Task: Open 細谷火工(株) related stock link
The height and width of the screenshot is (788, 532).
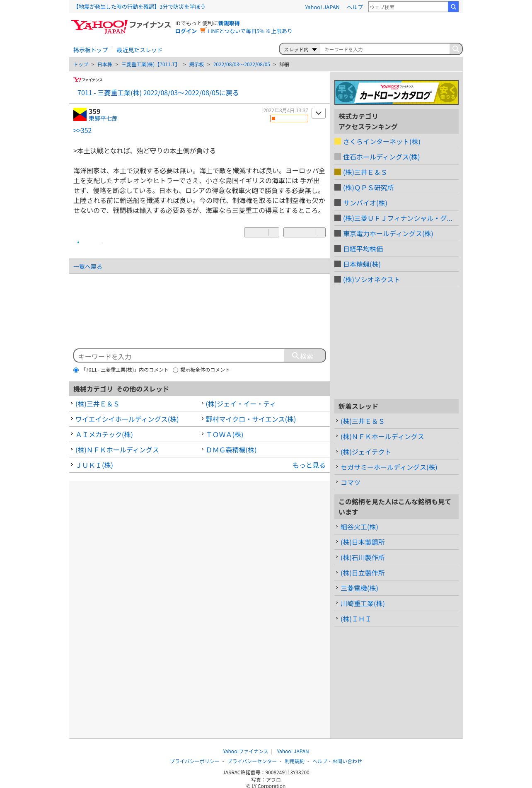Action: (359, 527)
